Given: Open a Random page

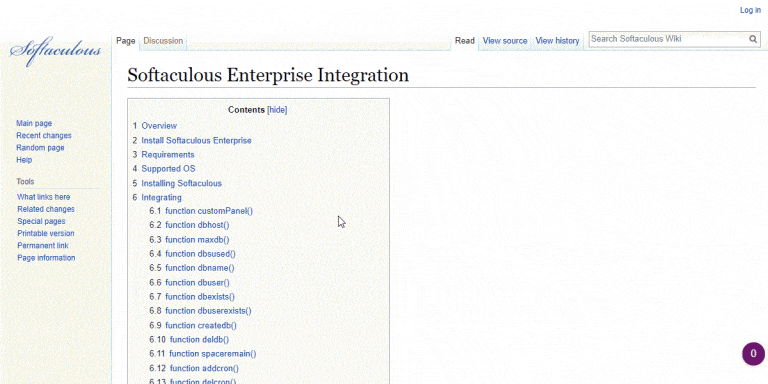Looking at the screenshot, I should tap(40, 148).
